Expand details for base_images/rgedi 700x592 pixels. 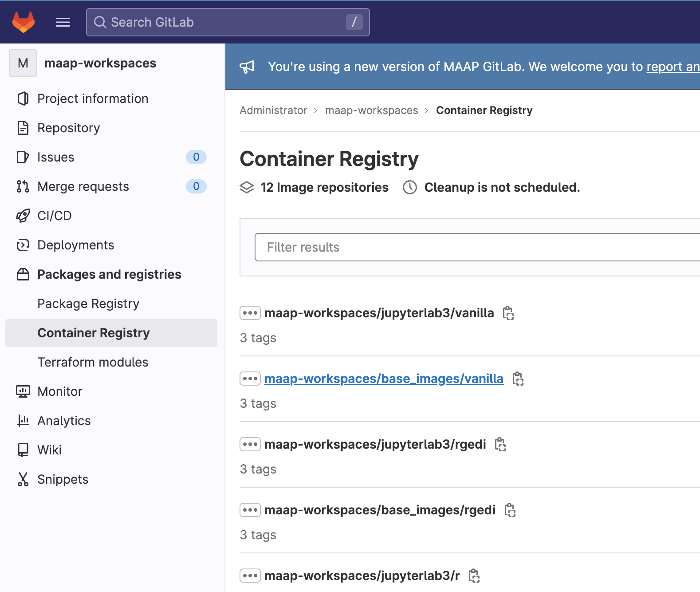pos(250,510)
